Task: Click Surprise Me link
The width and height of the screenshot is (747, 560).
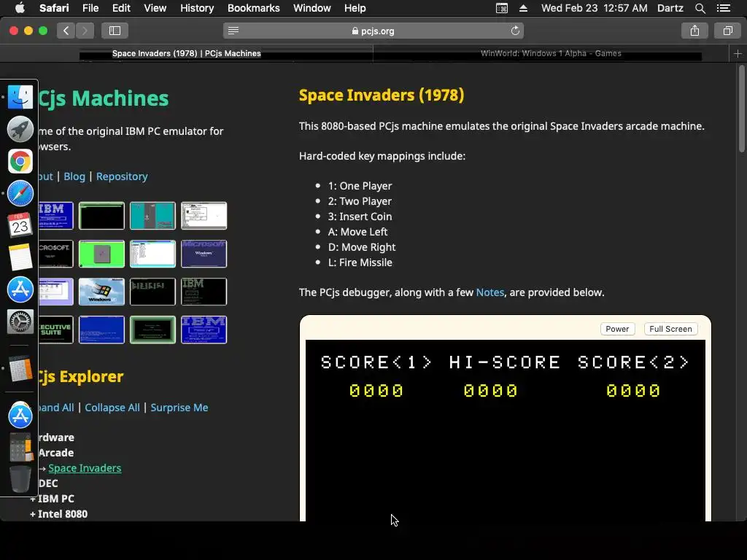Action: click(x=179, y=408)
